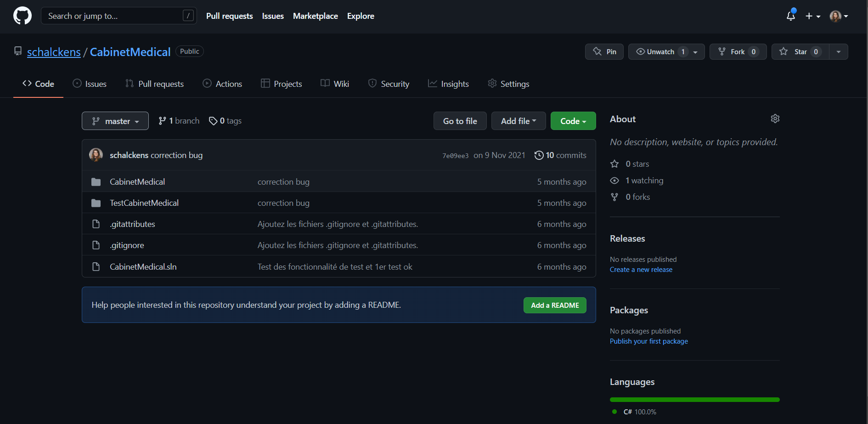The height and width of the screenshot is (424, 868).
Task: Click the CabinetMedical.sln file icon
Action: coord(96,267)
